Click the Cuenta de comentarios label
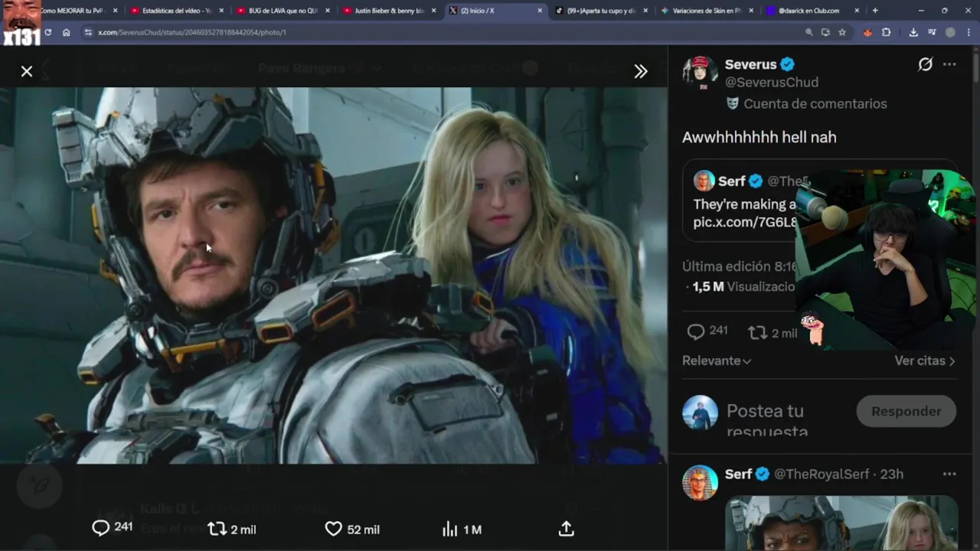980x551 pixels. pyautogui.click(x=815, y=103)
